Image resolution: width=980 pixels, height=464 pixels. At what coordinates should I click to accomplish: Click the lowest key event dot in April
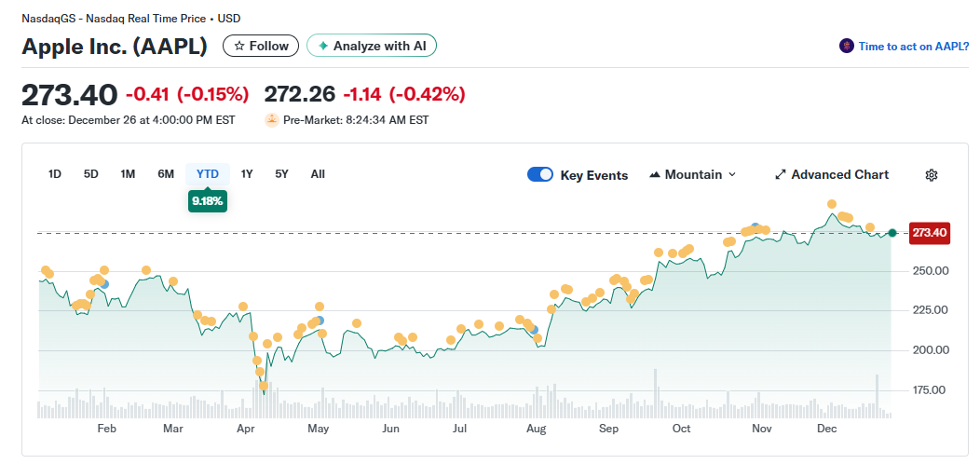click(264, 386)
